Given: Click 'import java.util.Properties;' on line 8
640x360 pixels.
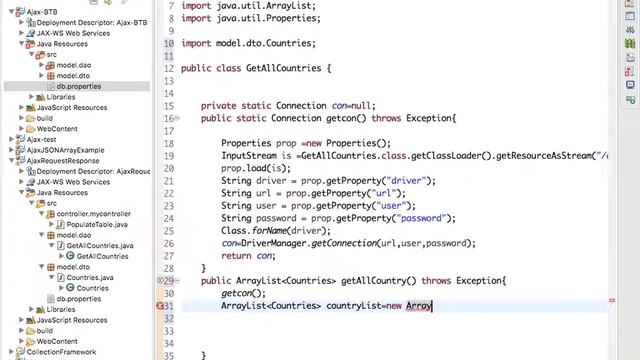Looking at the screenshot, I should 251,18.
